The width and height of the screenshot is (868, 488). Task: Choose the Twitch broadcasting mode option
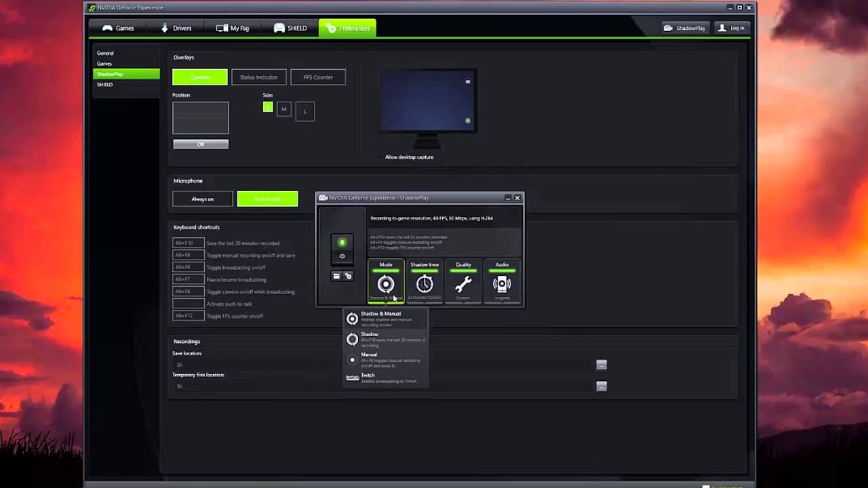pos(385,378)
